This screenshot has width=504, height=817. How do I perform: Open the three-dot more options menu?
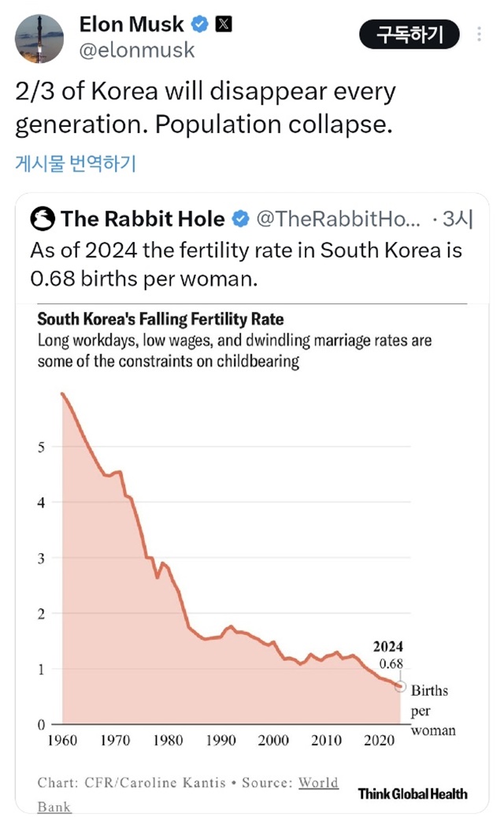point(480,35)
